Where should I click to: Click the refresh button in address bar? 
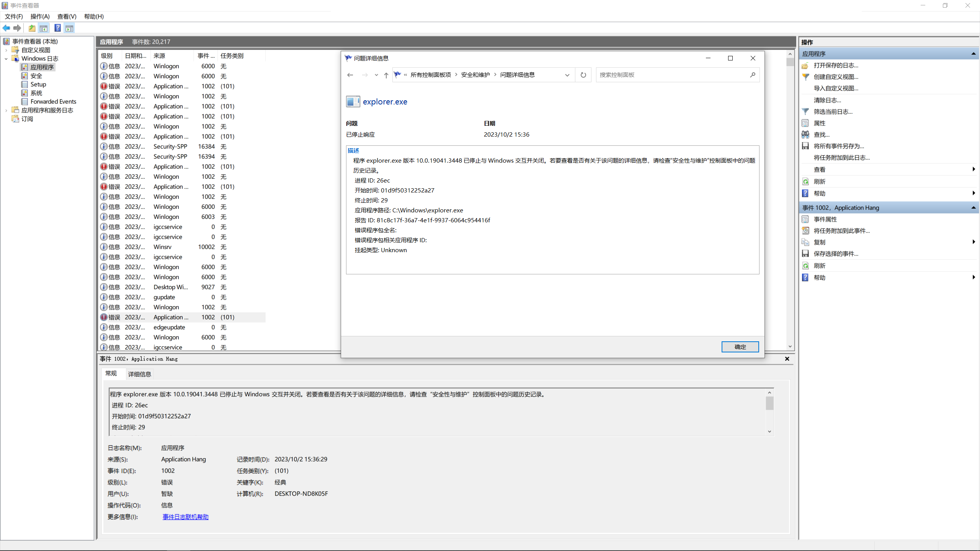coord(583,75)
